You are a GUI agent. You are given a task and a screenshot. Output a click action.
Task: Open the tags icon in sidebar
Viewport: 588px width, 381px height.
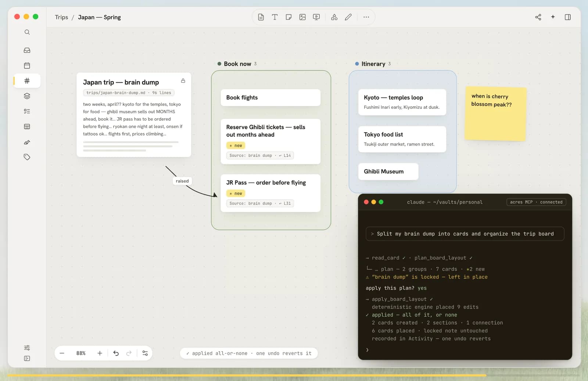[x=27, y=157]
